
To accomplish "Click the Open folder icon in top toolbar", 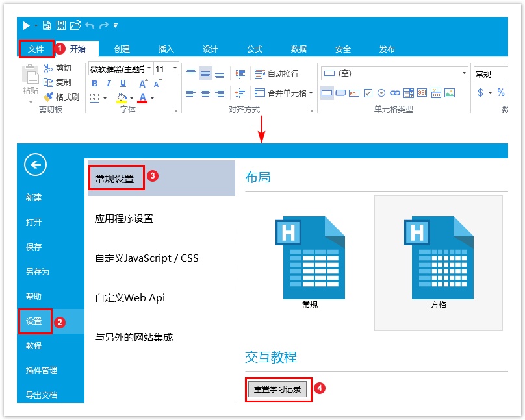I will click(75, 25).
